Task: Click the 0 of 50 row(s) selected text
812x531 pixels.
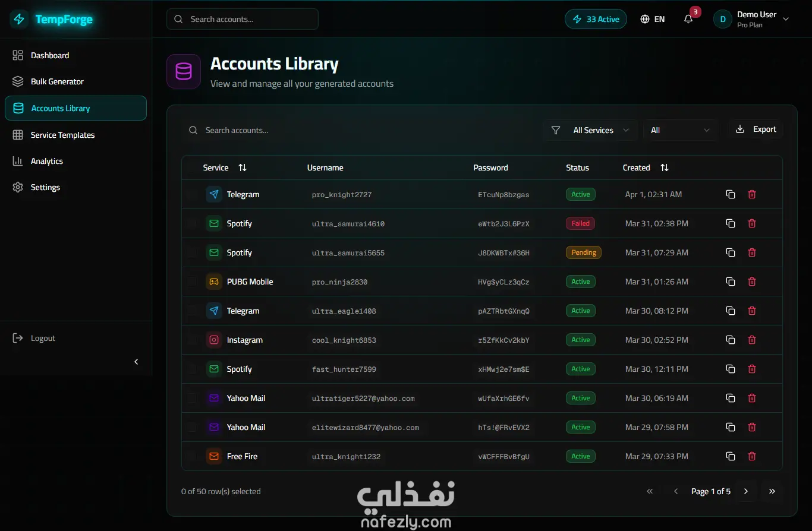Action: [221, 491]
